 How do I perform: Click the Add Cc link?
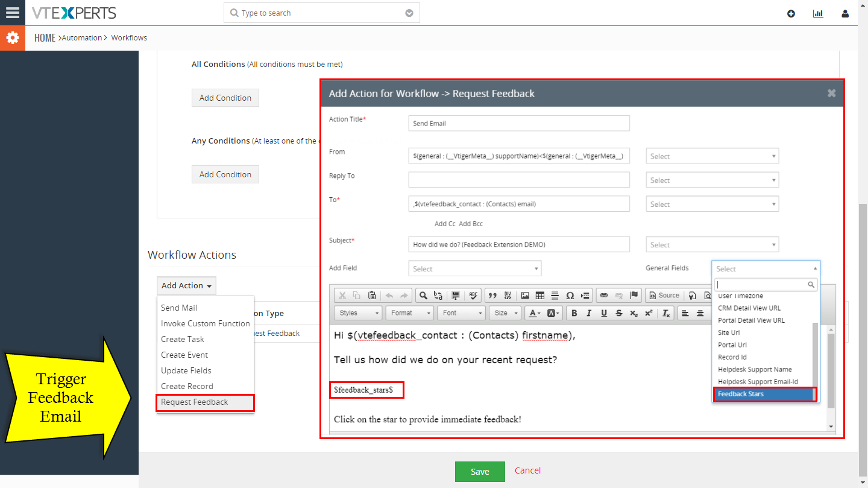point(445,224)
